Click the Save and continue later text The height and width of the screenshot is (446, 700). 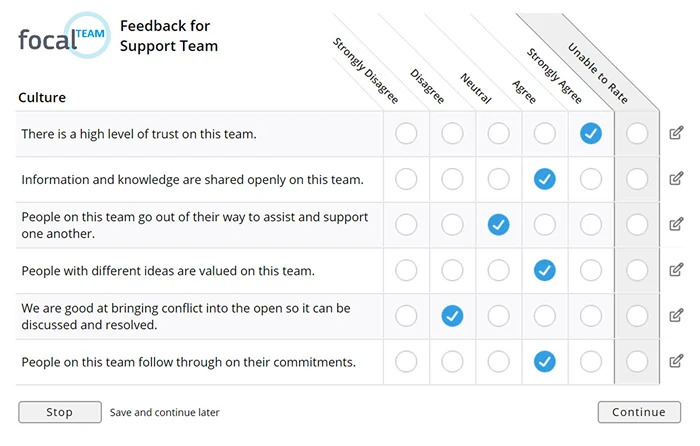pos(165,412)
